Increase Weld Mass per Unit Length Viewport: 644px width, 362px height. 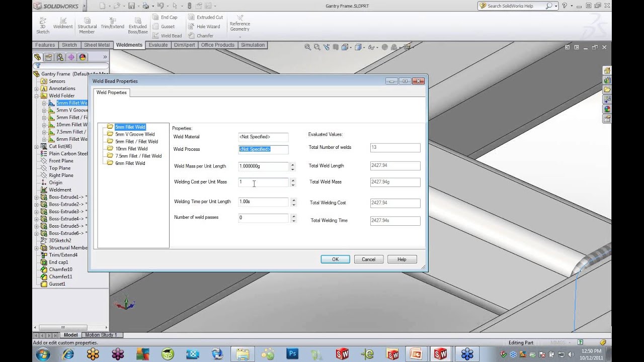click(293, 164)
